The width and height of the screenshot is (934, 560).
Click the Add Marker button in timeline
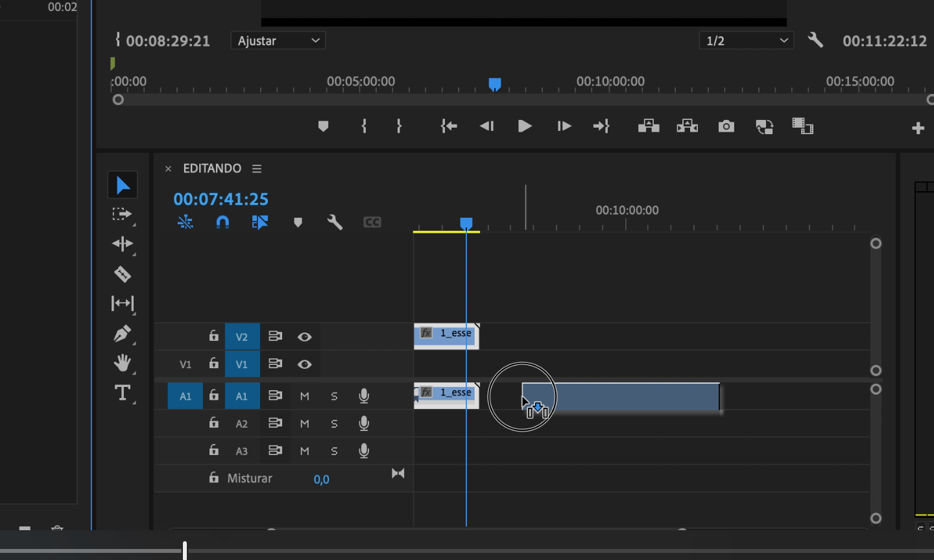coord(298,222)
